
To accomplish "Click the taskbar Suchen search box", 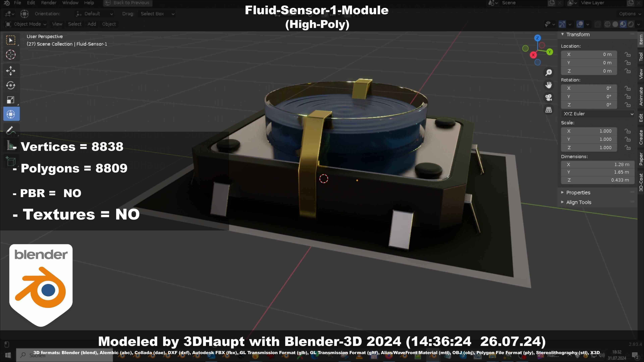I will [65, 355].
